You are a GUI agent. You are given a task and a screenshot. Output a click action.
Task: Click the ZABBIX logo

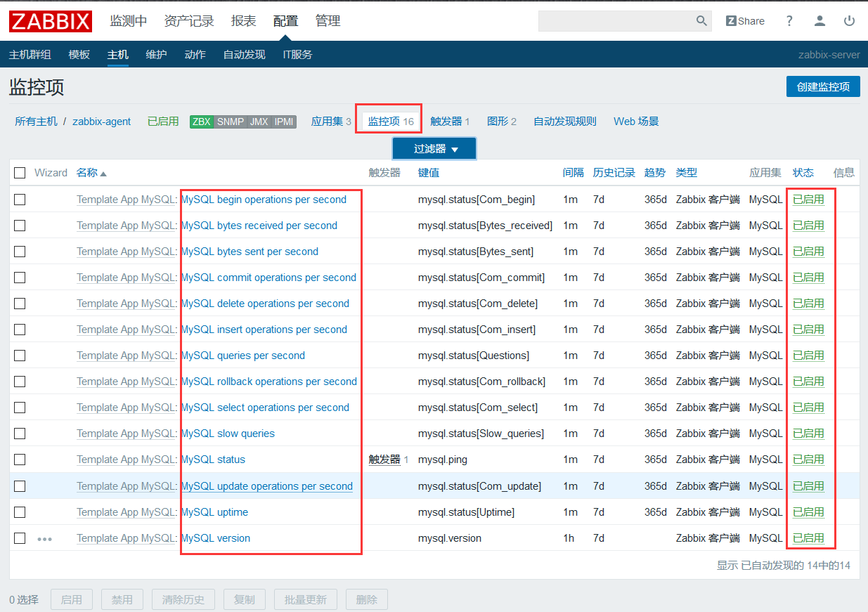51,21
